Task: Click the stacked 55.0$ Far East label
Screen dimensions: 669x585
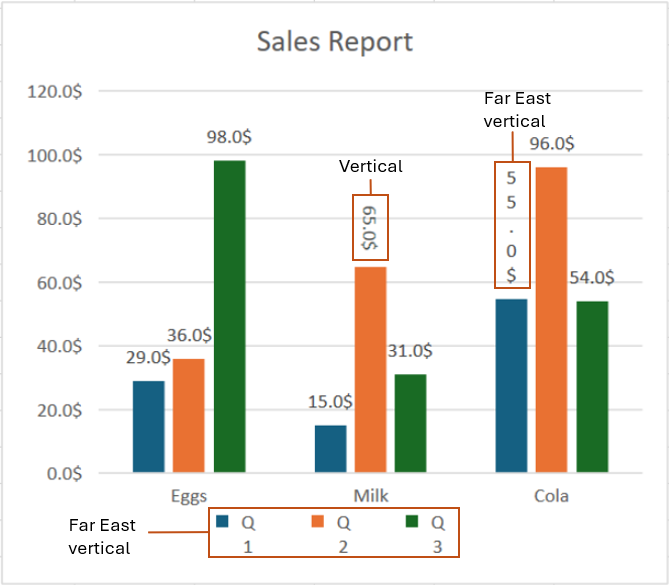Action: pyautogui.click(x=511, y=226)
